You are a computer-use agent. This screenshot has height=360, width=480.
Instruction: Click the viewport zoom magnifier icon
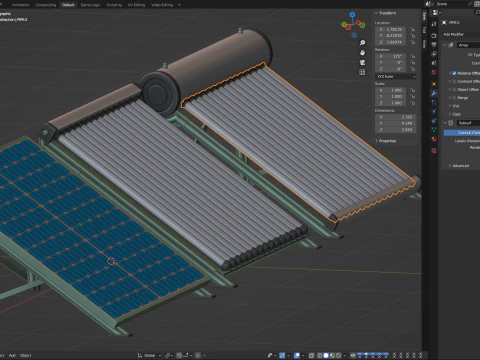pyautogui.click(x=362, y=43)
